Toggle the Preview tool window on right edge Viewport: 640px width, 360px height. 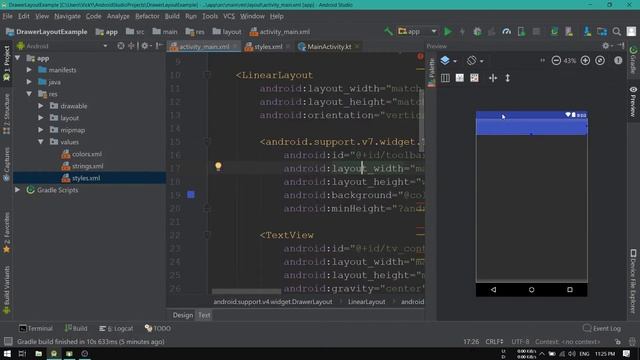(x=633, y=102)
